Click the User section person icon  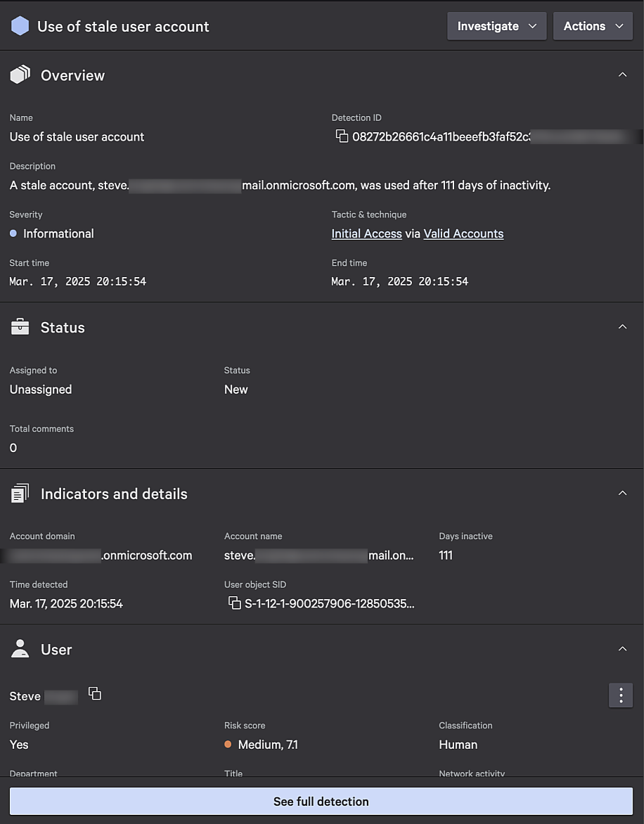coord(20,648)
